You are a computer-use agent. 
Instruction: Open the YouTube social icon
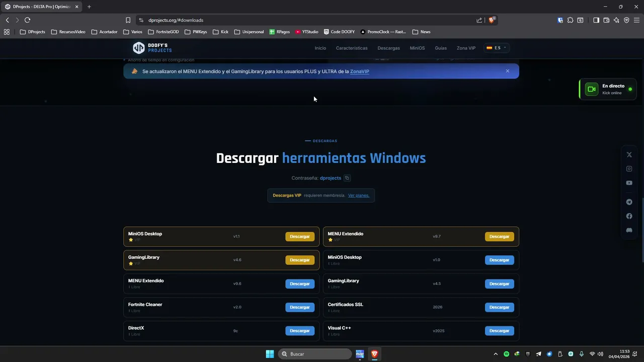tap(629, 183)
